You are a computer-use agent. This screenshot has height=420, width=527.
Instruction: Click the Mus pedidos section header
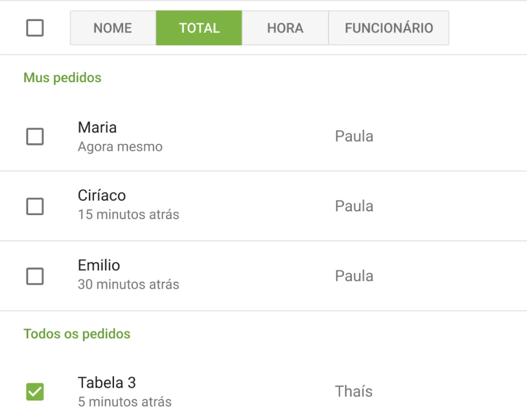(62, 77)
